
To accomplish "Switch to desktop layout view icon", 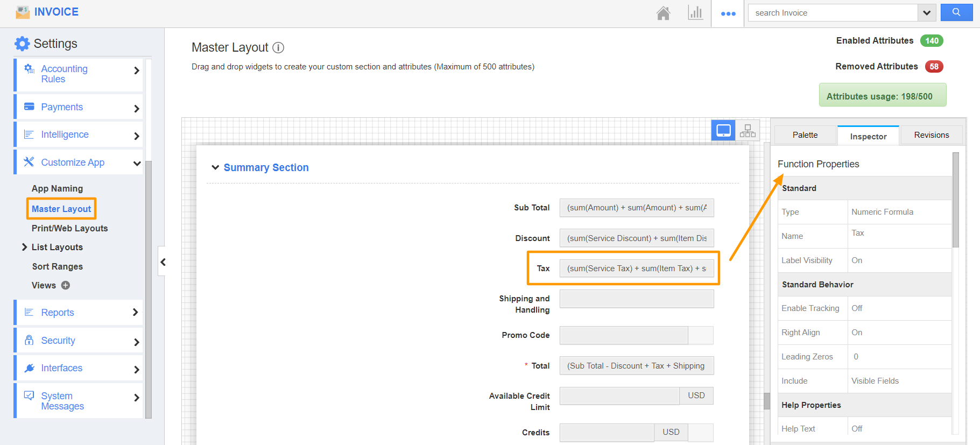I will pyautogui.click(x=723, y=130).
